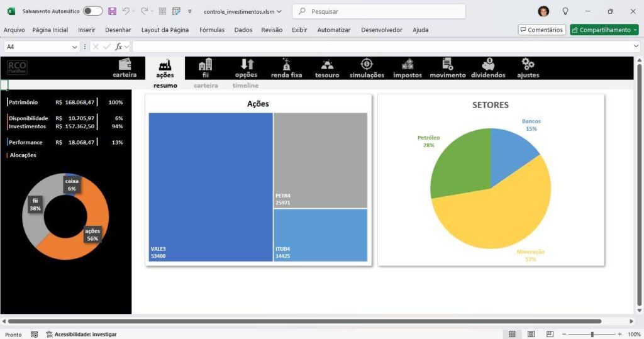Open the Compartilhamento dropdown arrow
This screenshot has width=644, height=339.
(635, 30)
